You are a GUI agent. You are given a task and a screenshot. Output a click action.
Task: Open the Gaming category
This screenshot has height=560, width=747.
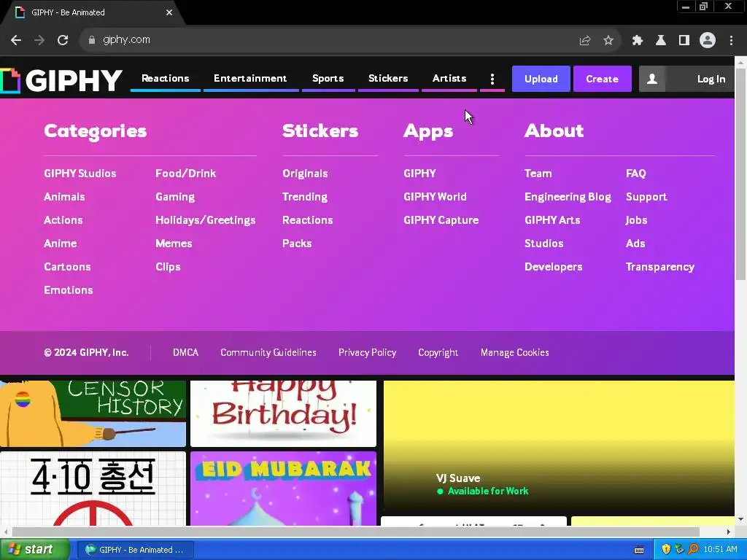pyautogui.click(x=175, y=197)
